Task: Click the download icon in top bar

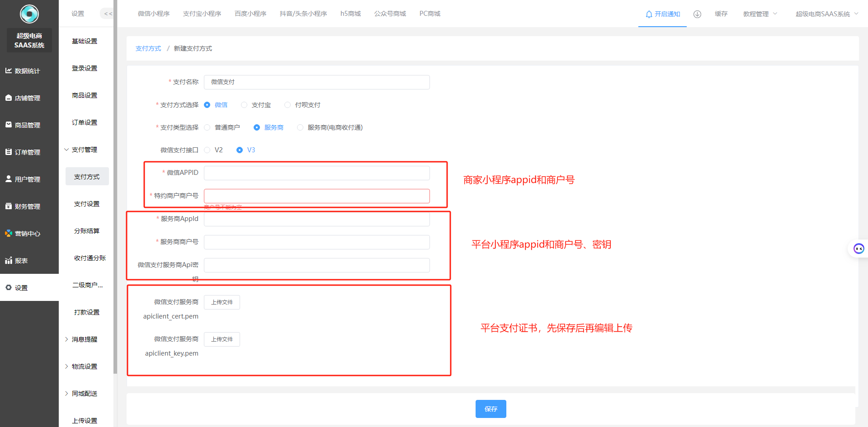Action: 697,14
